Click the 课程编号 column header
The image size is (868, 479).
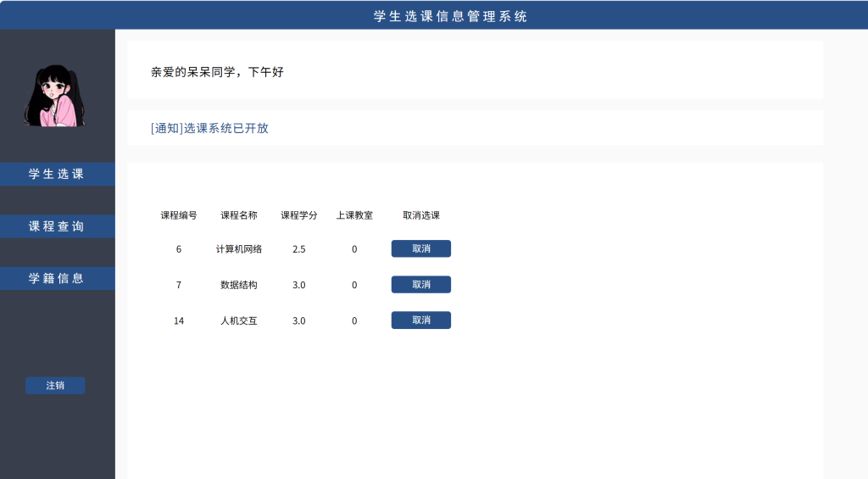click(x=179, y=215)
